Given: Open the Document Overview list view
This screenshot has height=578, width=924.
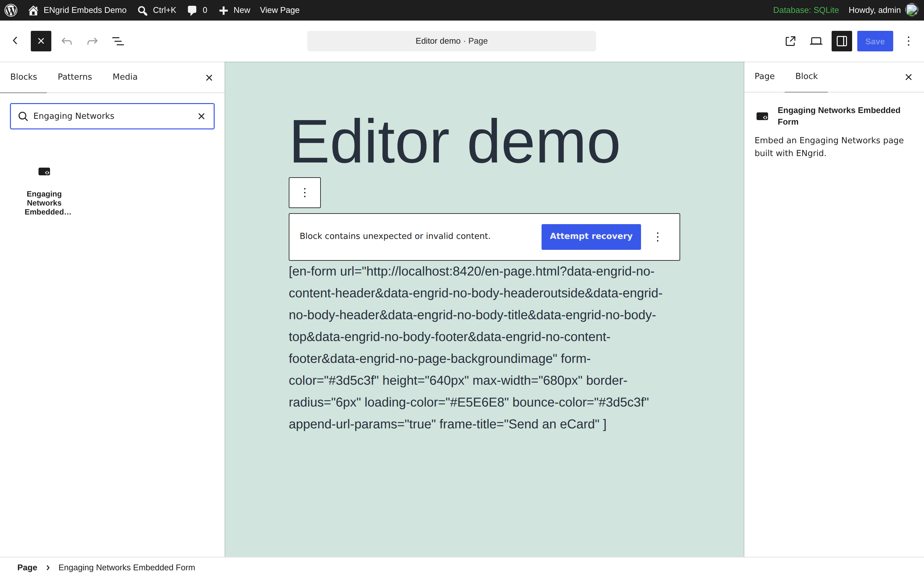Looking at the screenshot, I should click(118, 41).
